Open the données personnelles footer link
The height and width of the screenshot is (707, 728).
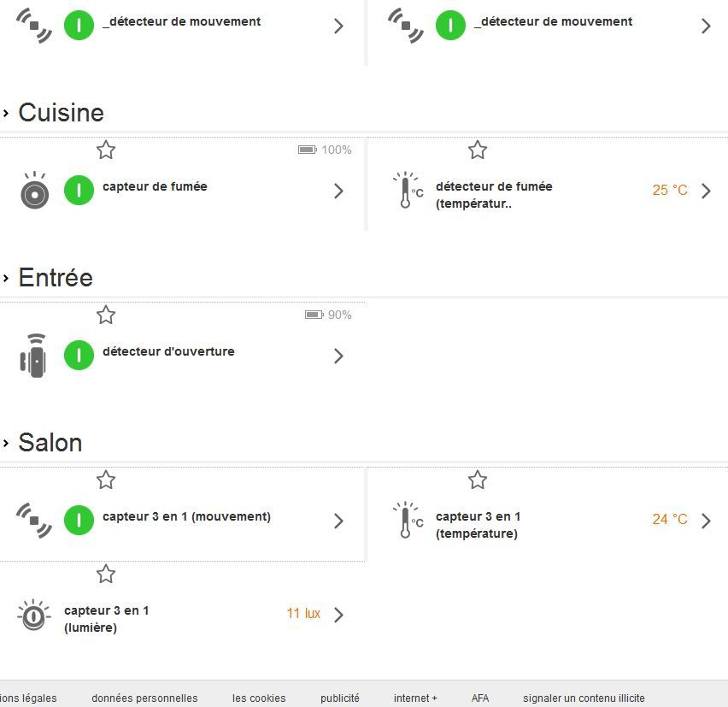tap(144, 698)
